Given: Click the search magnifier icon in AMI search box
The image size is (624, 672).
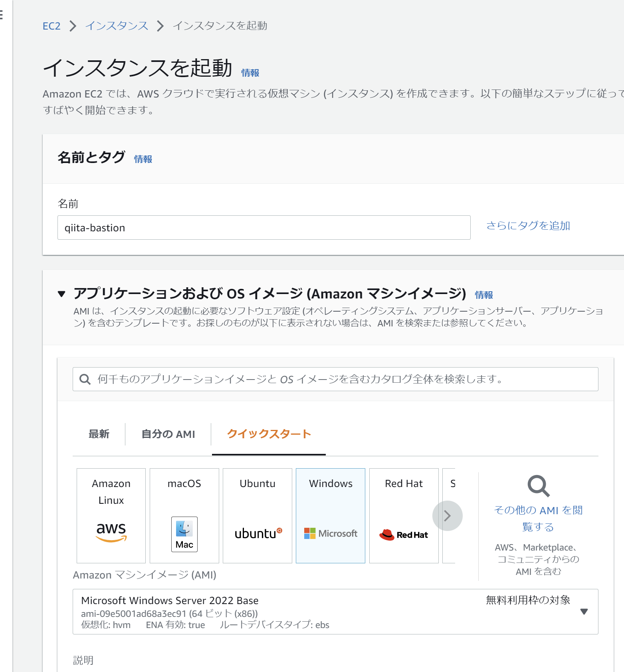Looking at the screenshot, I should coord(85,379).
